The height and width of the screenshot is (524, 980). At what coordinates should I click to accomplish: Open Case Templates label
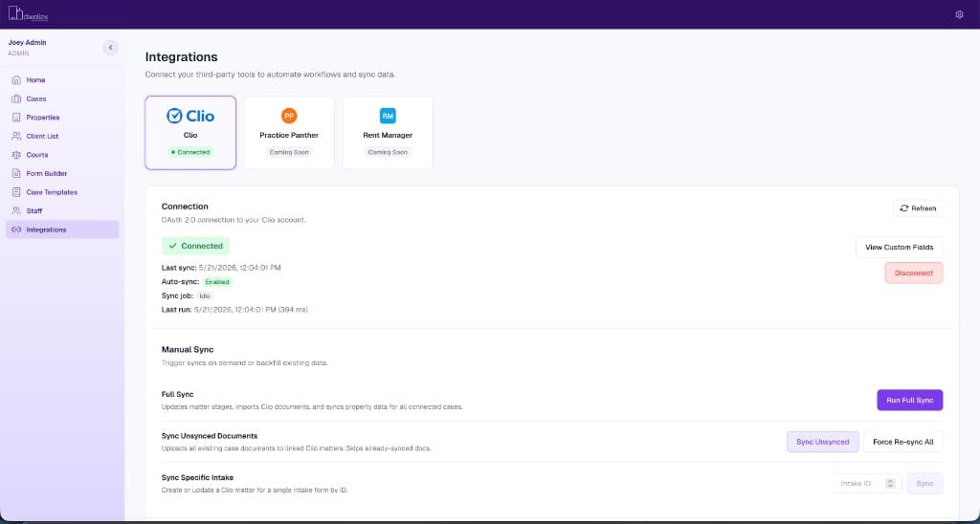52,192
